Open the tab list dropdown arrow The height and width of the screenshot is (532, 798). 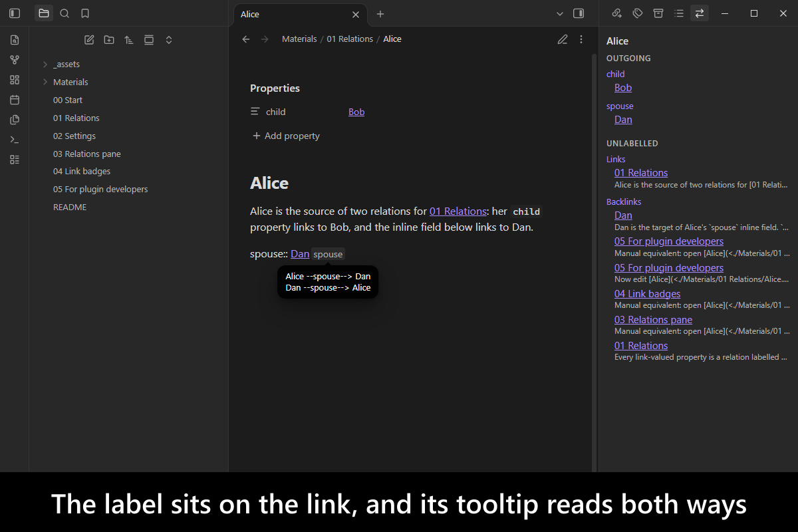(560, 14)
